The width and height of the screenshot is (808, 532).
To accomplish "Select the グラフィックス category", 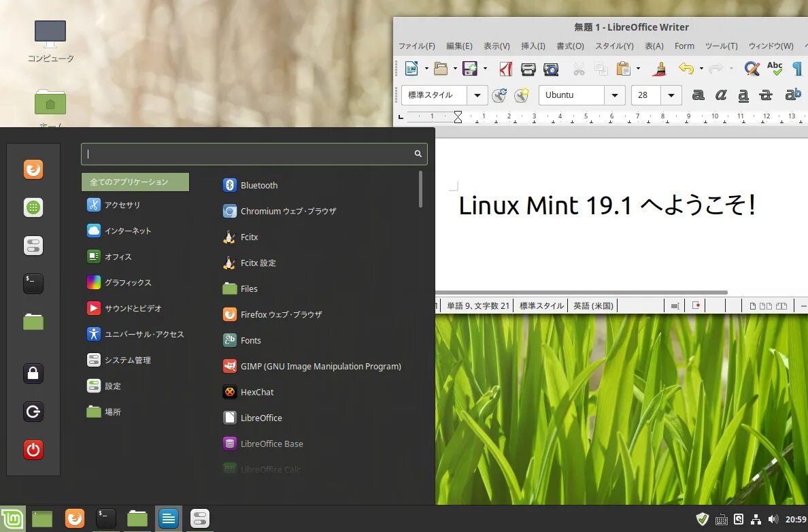I will point(135,282).
